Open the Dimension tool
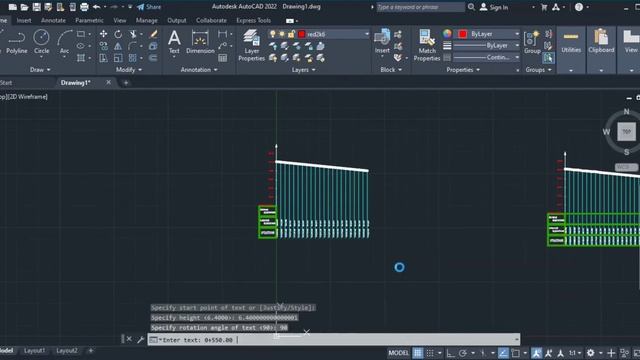The image size is (640, 360). 200,42
